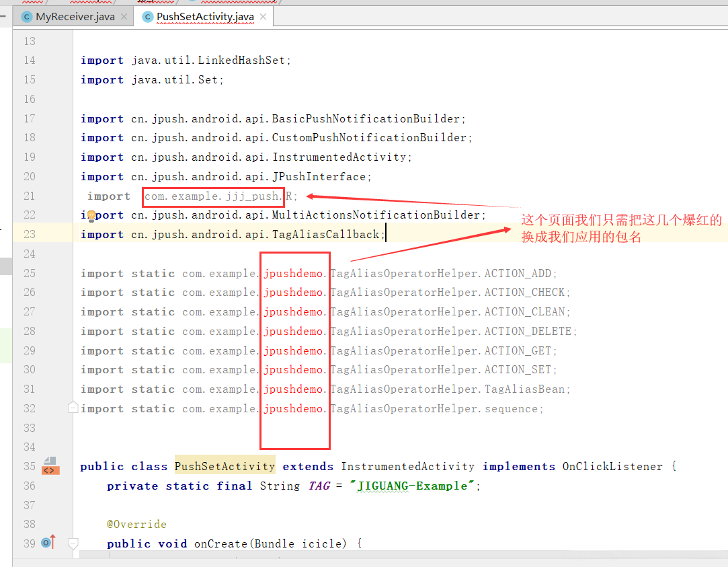Click BasicPushNotificationBuilder import
This screenshot has height=567, width=728.
(273, 119)
